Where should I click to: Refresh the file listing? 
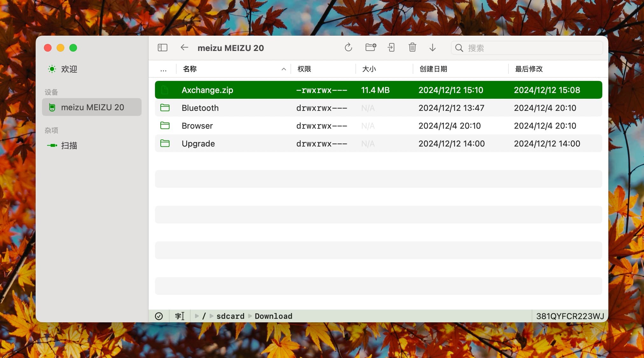(348, 47)
